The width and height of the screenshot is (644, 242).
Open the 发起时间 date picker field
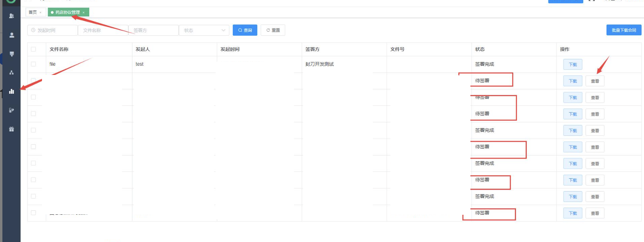[x=52, y=30]
